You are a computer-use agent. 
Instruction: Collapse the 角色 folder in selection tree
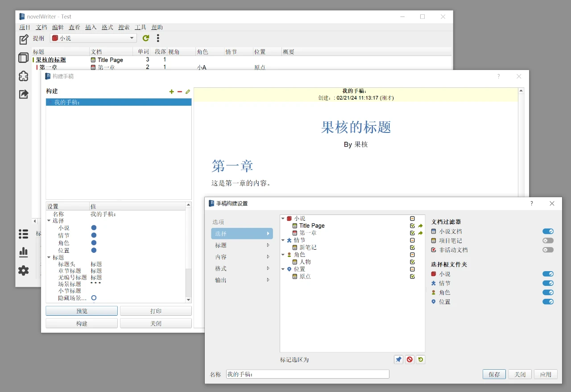(x=283, y=255)
